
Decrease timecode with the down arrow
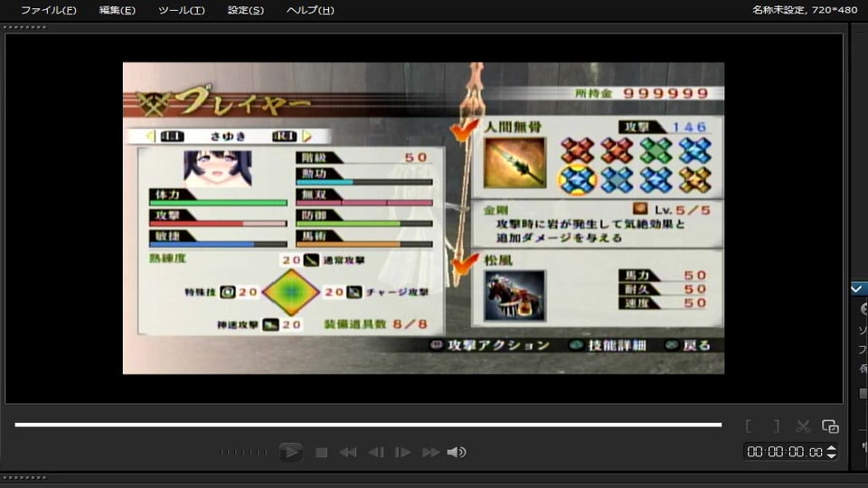pyautogui.click(x=831, y=455)
